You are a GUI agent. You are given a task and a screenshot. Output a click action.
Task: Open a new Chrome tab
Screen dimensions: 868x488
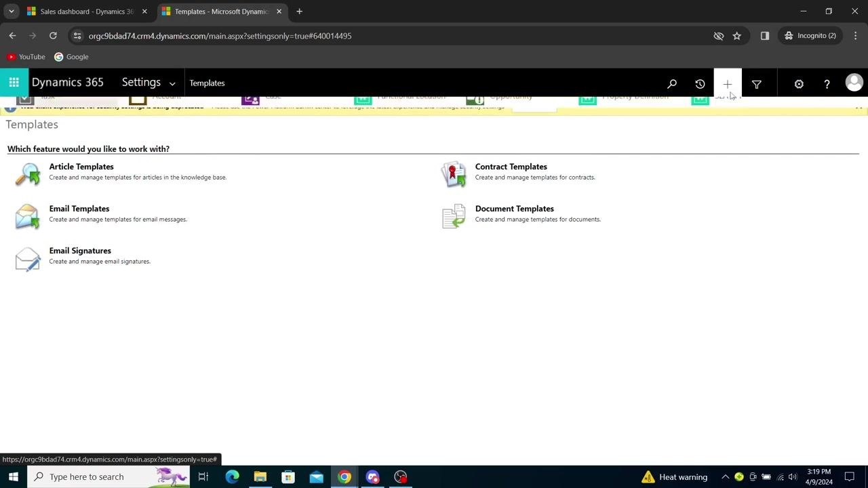299,12
